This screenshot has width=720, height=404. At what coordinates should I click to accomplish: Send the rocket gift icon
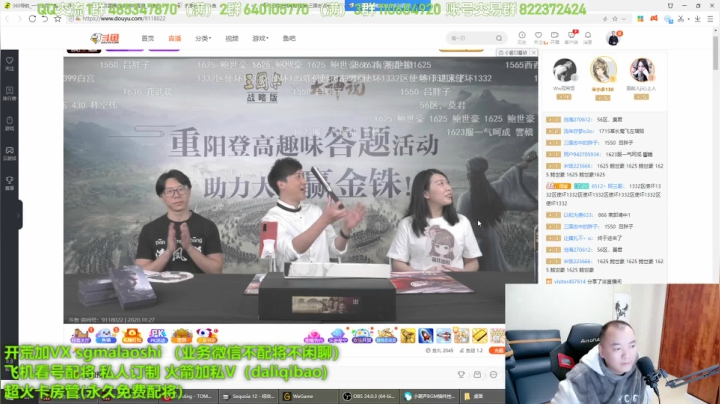pyautogui.click(x=425, y=336)
